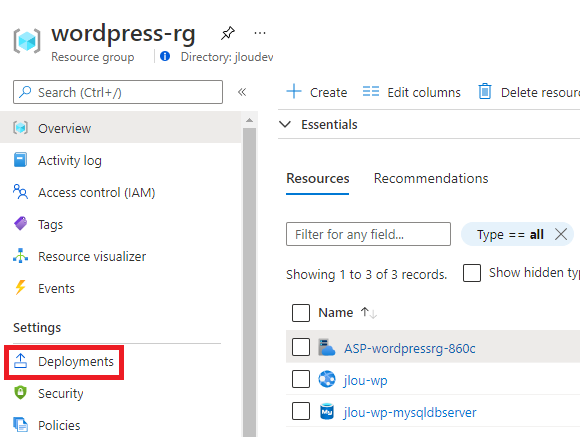Collapse the Essentials section chevron
Image resolution: width=580 pixels, height=437 pixels.
coord(285,124)
